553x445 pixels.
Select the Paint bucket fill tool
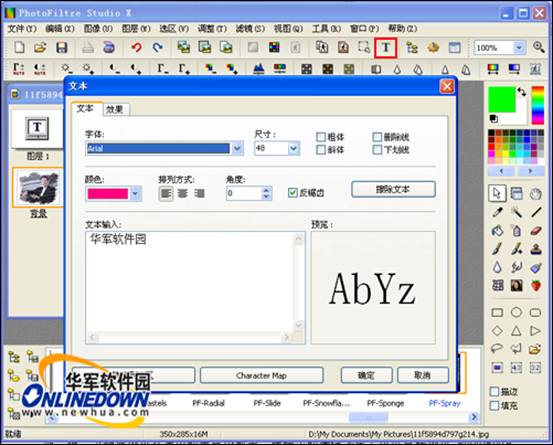coord(497,231)
